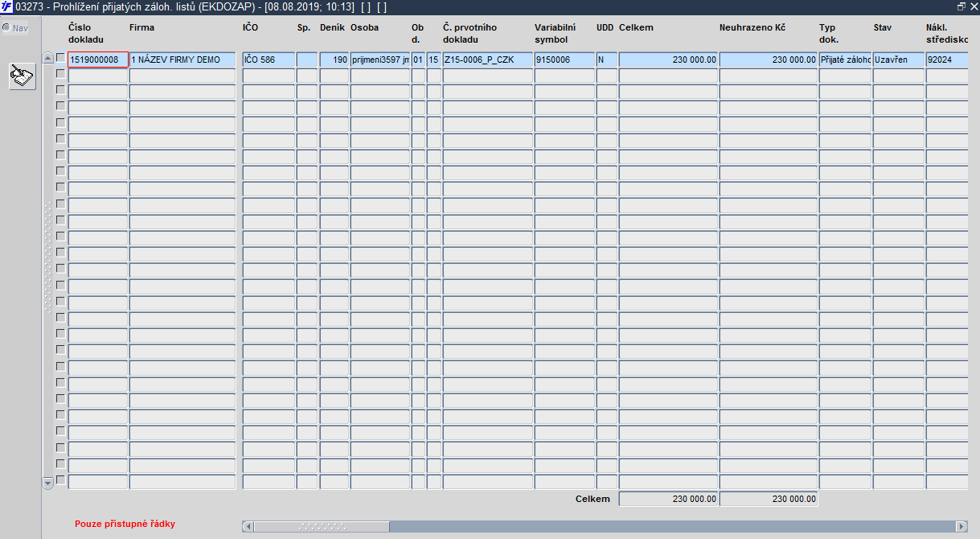This screenshot has width=980, height=539.
Task: Click the bottom Celkem total field for the Celkem column
Action: point(668,499)
